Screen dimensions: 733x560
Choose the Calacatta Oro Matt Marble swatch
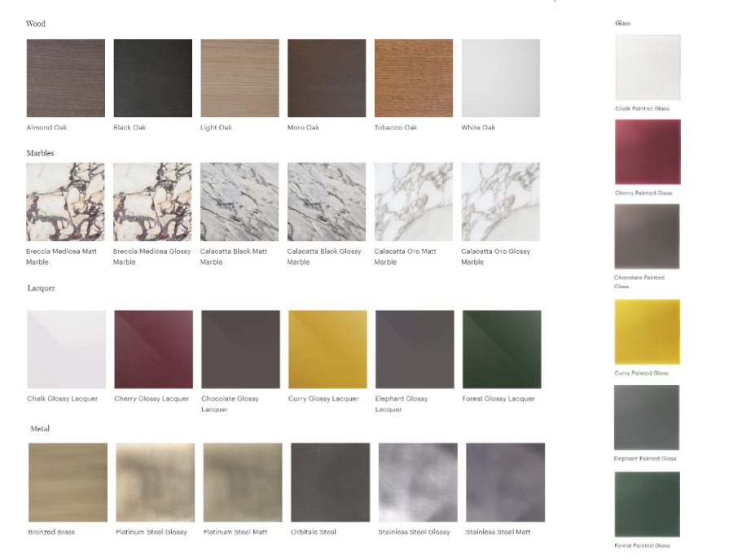click(413, 202)
